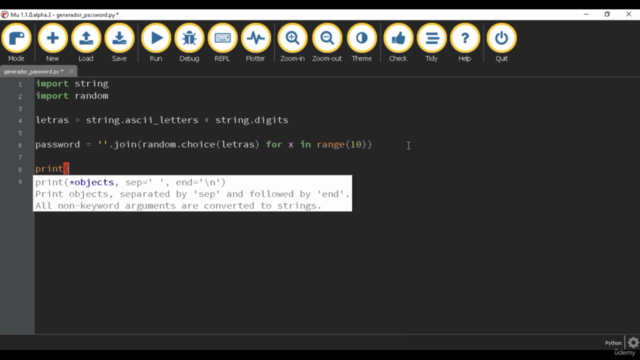The width and height of the screenshot is (640, 360).
Task: Save the current file
Action: [x=119, y=42]
